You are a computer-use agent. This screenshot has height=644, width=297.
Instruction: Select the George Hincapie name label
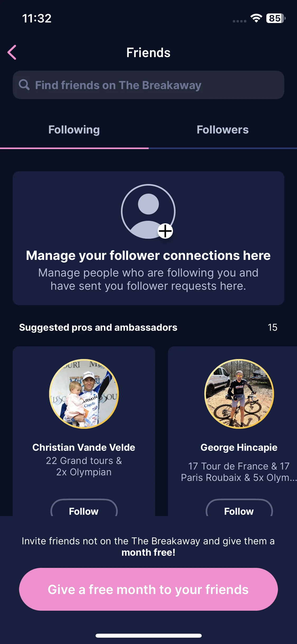pos(239,447)
